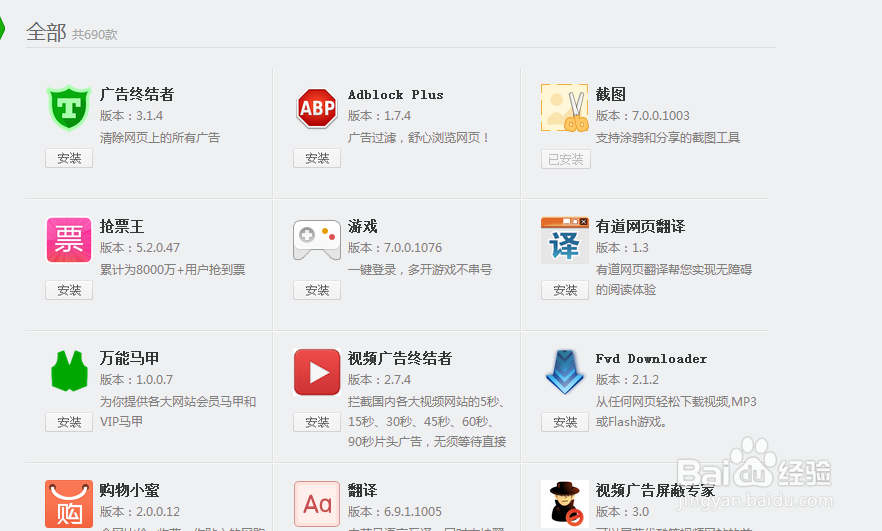The width and height of the screenshot is (882, 531).
Task: Click description 支持涂鸦和分享的截图工具
Action: pyautogui.click(x=668, y=138)
